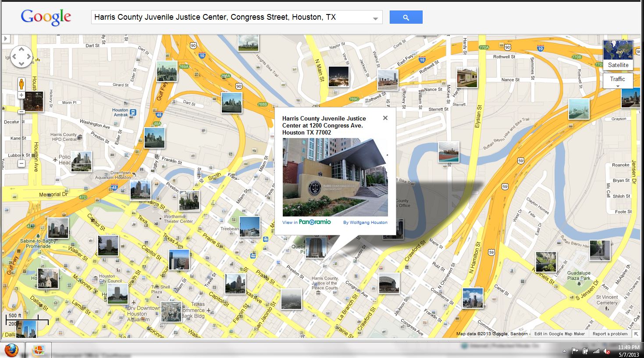Collapse the overview map arrow at corner
The height and width of the screenshot is (358, 644).
pos(636,334)
